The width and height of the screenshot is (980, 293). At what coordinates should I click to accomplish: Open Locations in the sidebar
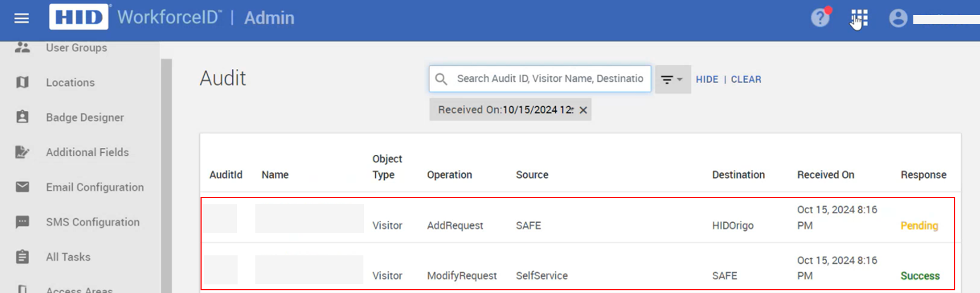click(70, 82)
